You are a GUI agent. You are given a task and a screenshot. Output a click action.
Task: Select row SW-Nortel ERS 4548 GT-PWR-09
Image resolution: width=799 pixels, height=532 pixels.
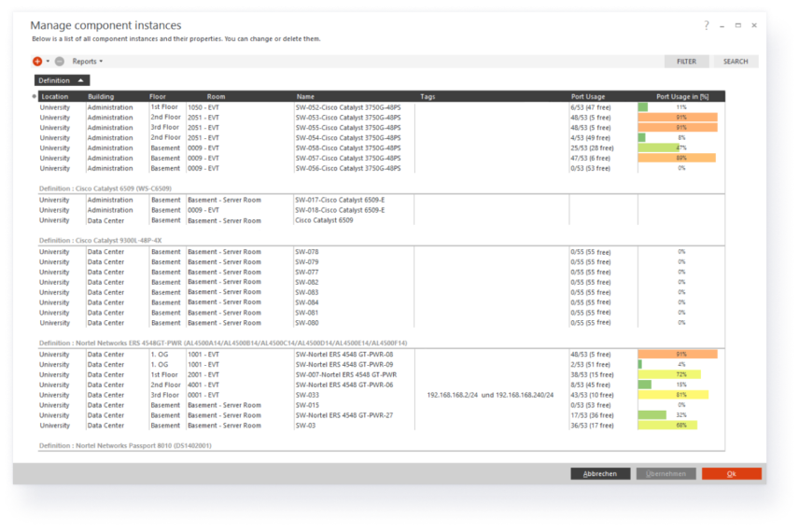coord(381,365)
